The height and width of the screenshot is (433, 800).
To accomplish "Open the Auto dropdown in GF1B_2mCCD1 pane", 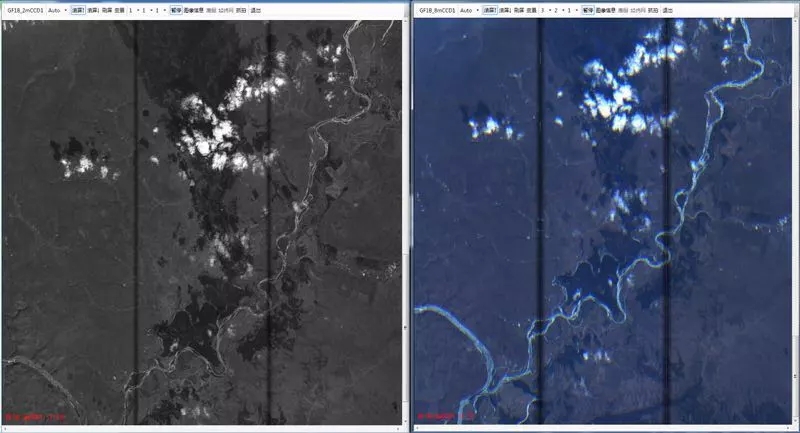I will pyautogui.click(x=57, y=10).
